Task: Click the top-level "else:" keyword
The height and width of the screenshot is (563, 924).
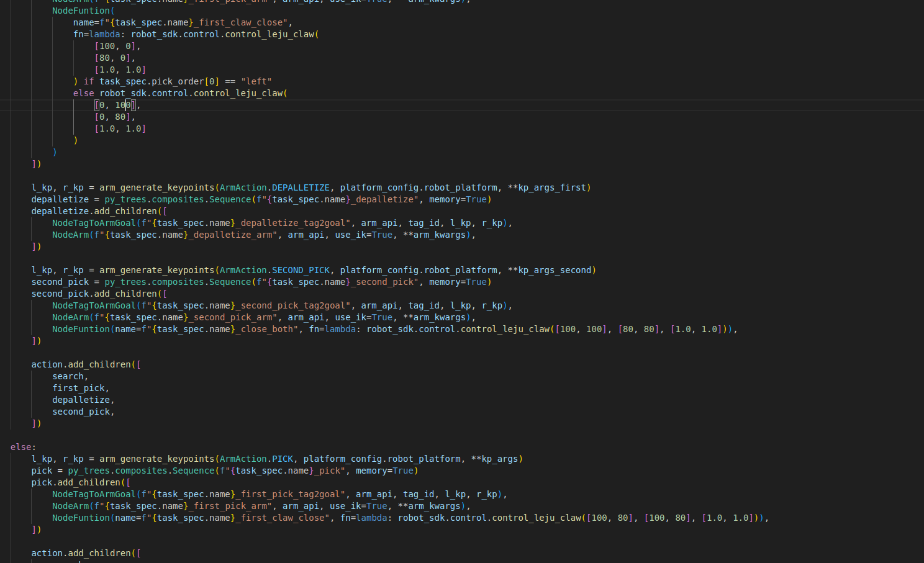Action: 23,447
